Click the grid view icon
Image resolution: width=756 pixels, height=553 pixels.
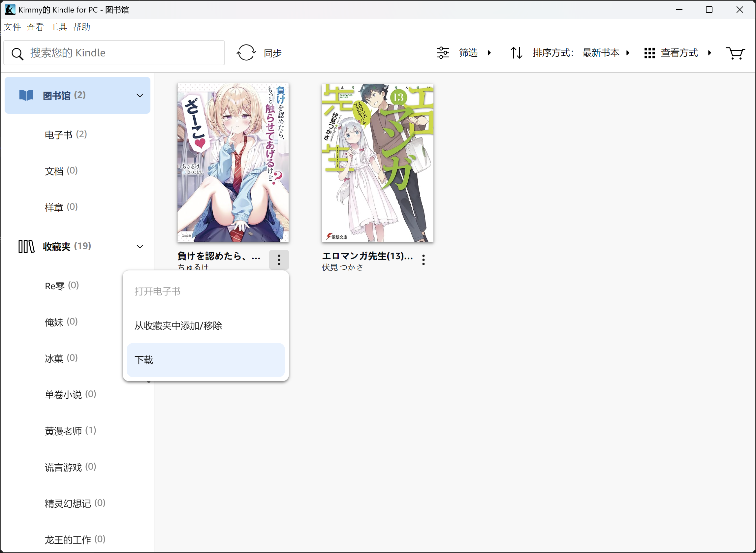(649, 53)
